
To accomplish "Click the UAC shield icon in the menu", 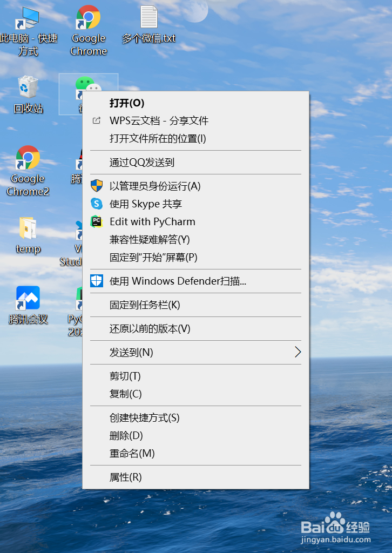I will 97,186.
